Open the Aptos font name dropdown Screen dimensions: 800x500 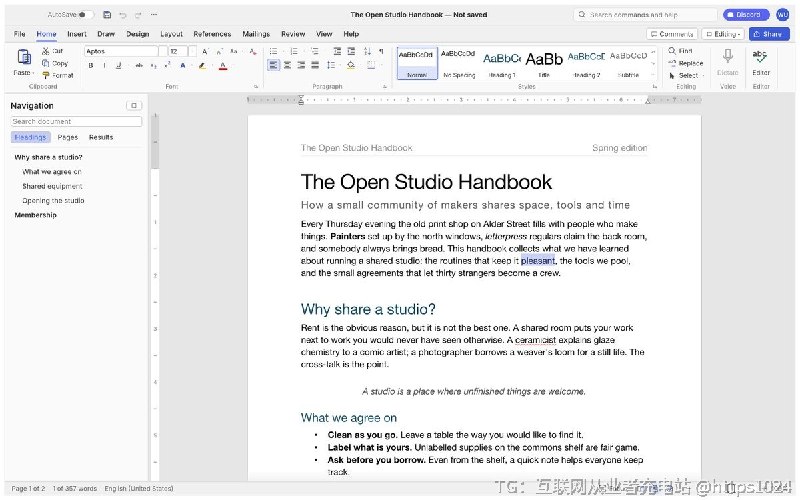[163, 52]
